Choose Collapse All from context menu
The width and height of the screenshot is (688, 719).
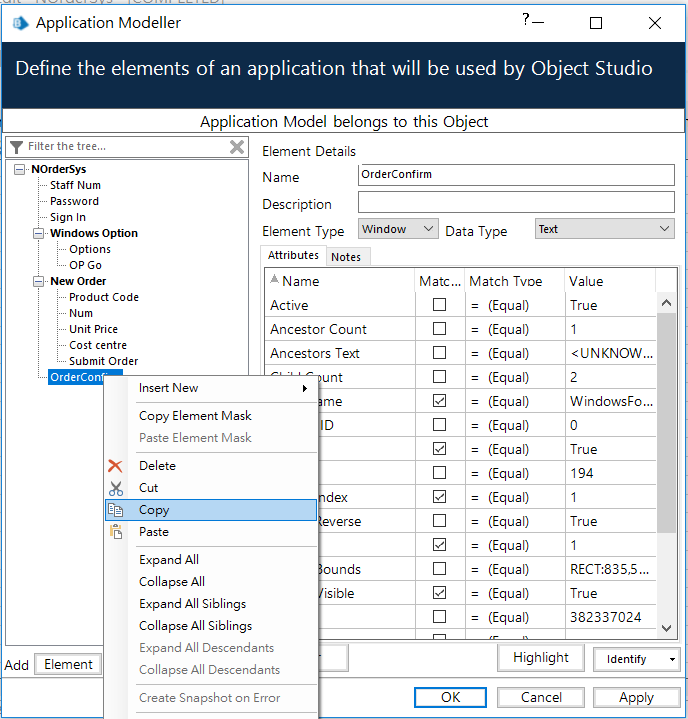click(x=211, y=582)
